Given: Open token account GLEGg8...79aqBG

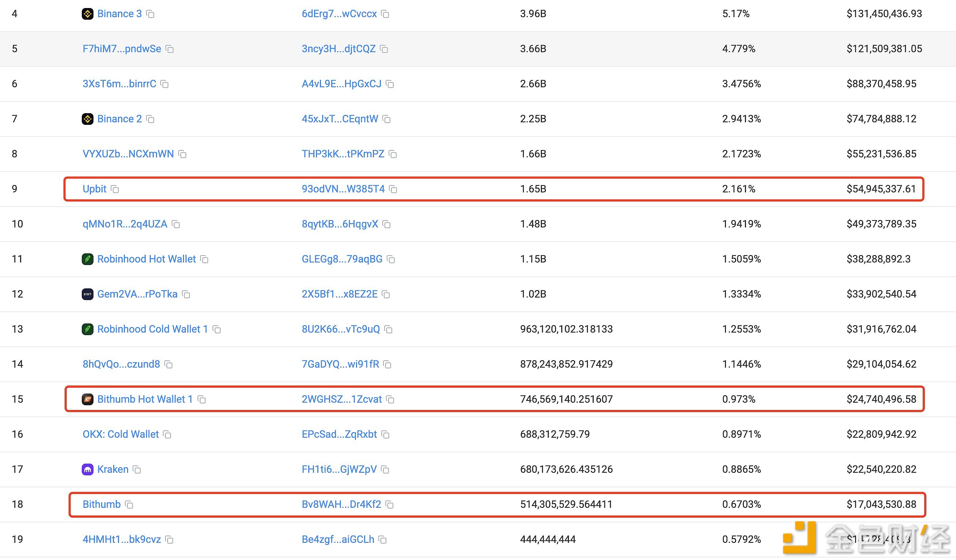Looking at the screenshot, I should click(x=342, y=259).
